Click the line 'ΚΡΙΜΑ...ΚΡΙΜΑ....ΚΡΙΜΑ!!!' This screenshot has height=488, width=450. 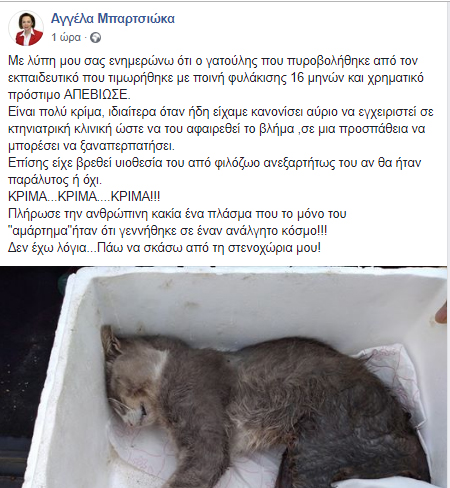[84, 196]
